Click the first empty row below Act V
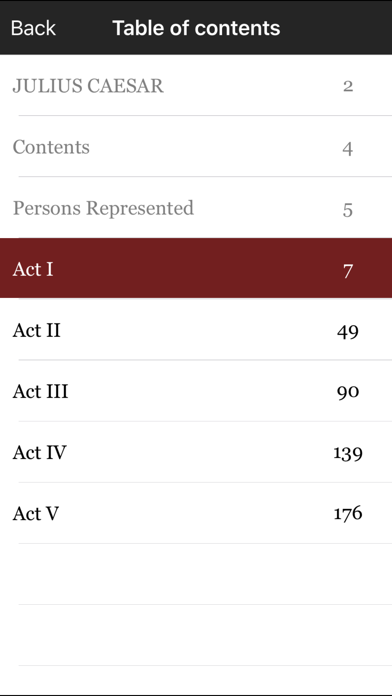Viewport: 392px width, 696px height. click(x=196, y=574)
